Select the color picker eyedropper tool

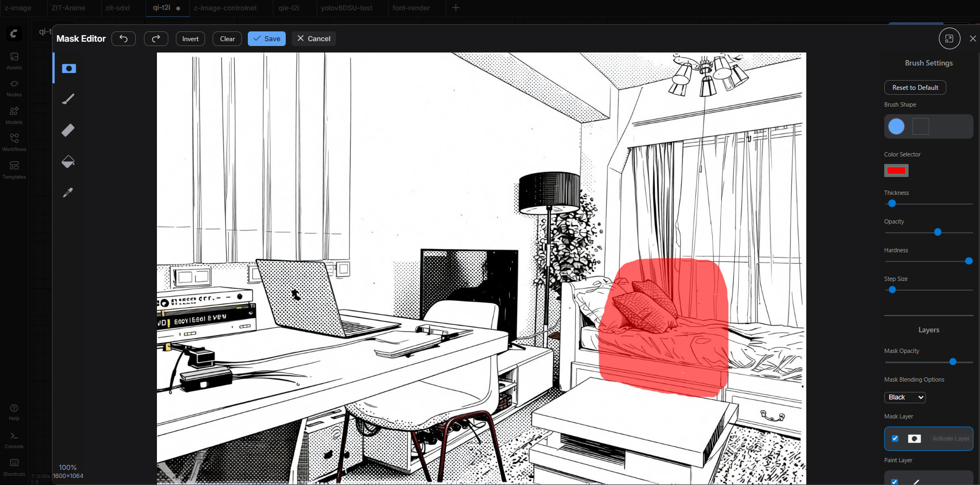point(68,193)
